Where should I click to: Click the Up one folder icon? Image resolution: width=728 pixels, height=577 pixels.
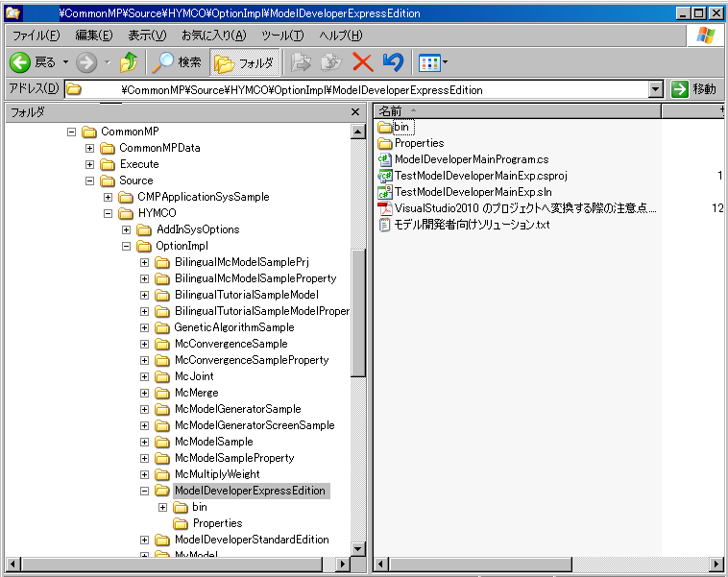[x=128, y=62]
